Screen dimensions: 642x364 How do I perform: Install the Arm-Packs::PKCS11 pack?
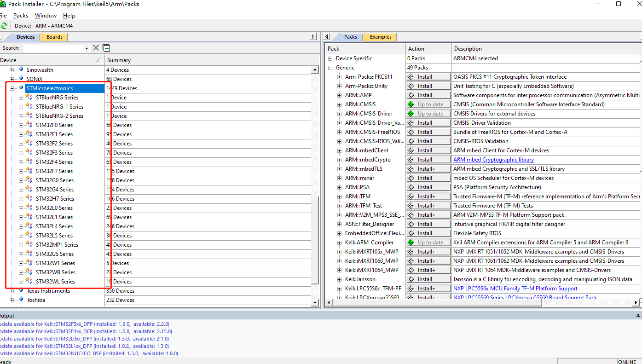428,77
